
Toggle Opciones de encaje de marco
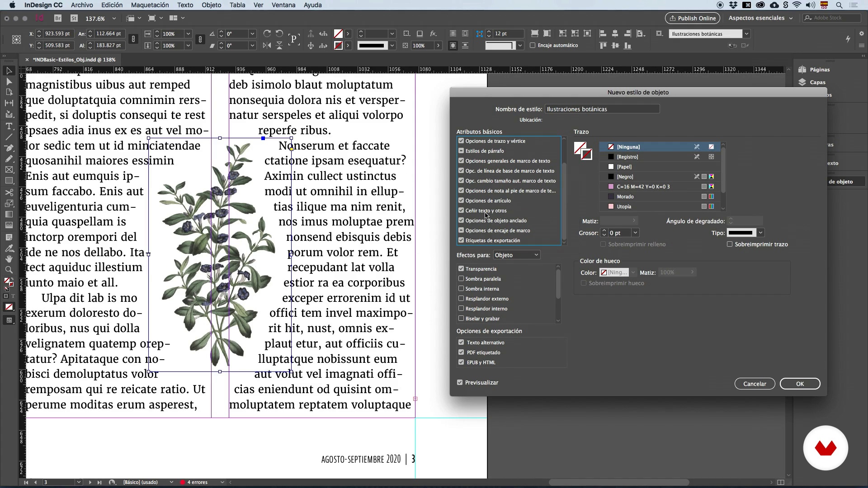click(x=461, y=230)
